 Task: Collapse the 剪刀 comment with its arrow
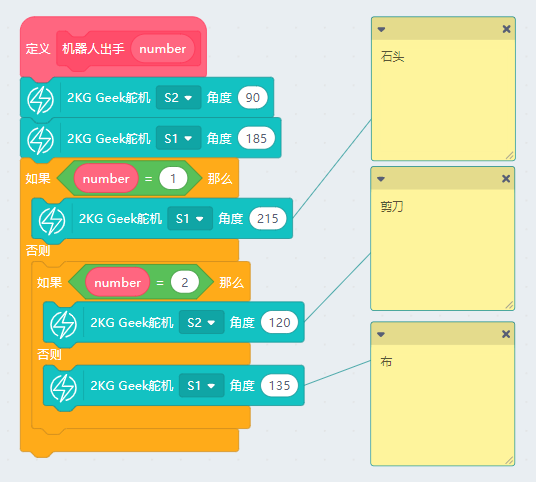point(381,179)
